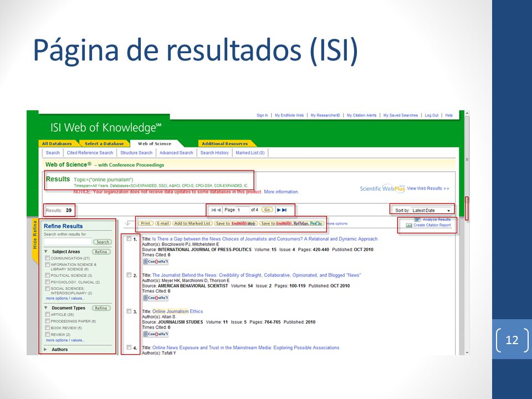The width and height of the screenshot is (532, 399).
Task: Expand the Authors section
Action: click(x=45, y=350)
